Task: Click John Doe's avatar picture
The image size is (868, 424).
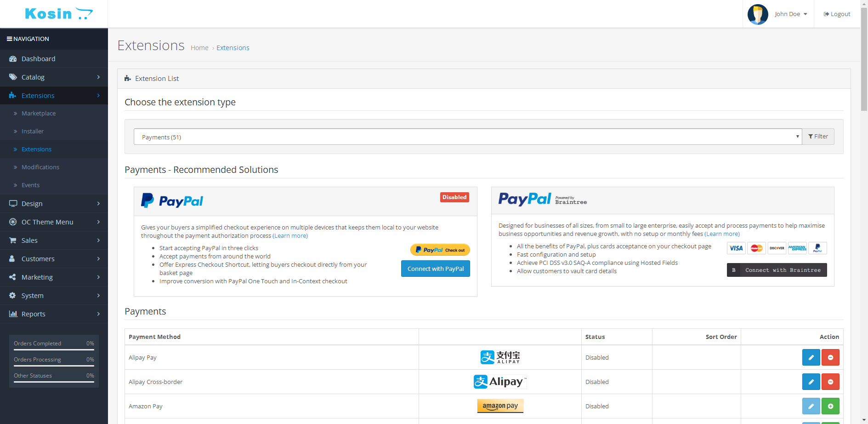Action: pos(757,14)
